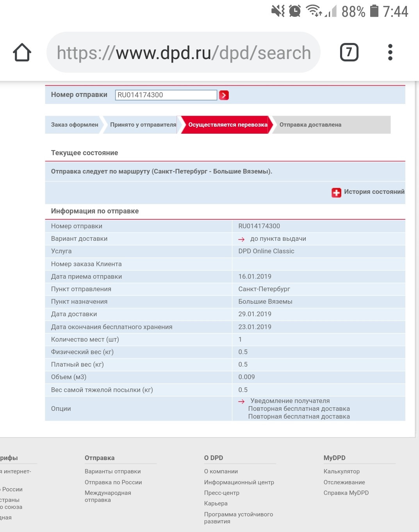Tap the battery icon in status bar
This screenshot has width=419, height=532.
point(374,11)
